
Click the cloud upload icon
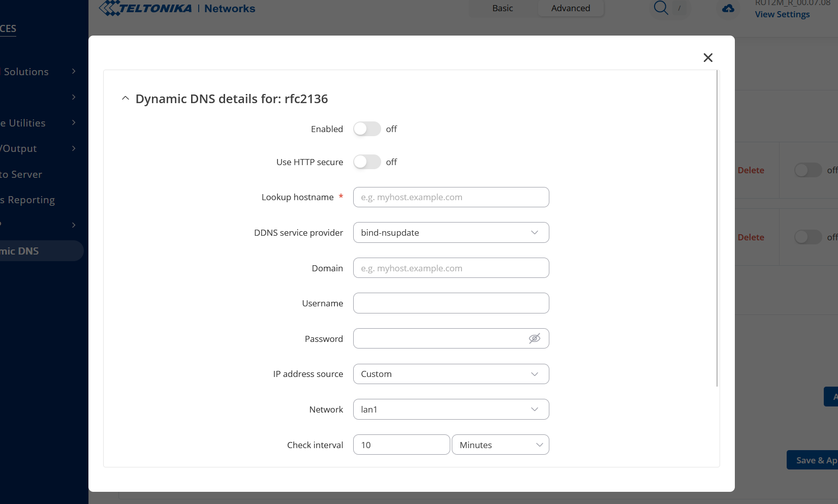click(728, 9)
